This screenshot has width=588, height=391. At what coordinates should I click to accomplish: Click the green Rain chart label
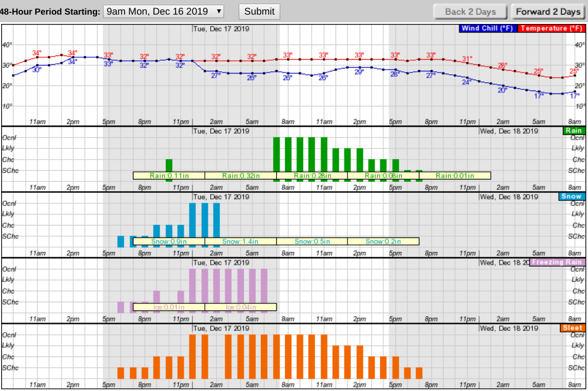tap(574, 131)
